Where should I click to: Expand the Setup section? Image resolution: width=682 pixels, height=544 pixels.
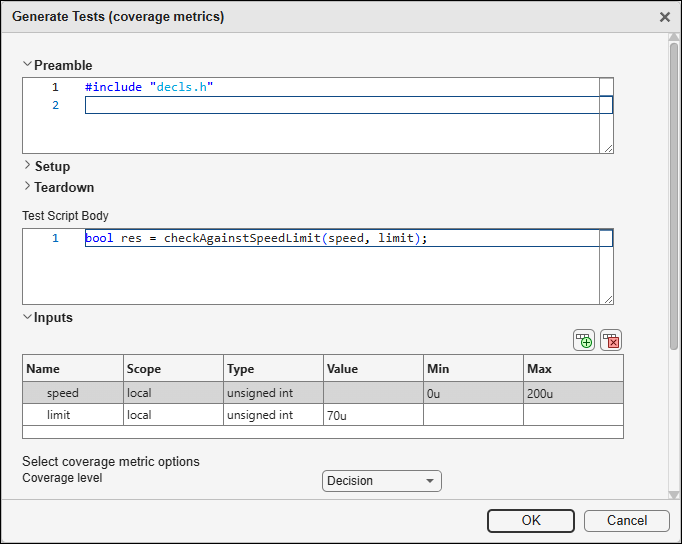click(27, 165)
